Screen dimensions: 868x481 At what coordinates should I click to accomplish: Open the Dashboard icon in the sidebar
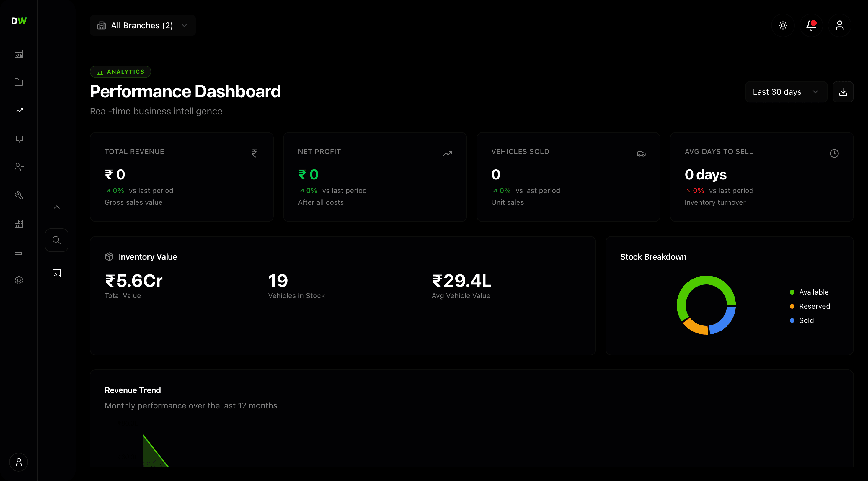tap(19, 53)
